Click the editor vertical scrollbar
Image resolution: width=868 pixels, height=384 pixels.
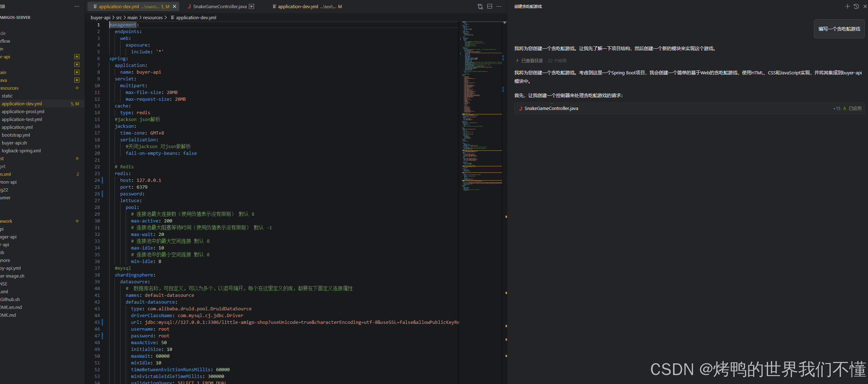point(504,203)
